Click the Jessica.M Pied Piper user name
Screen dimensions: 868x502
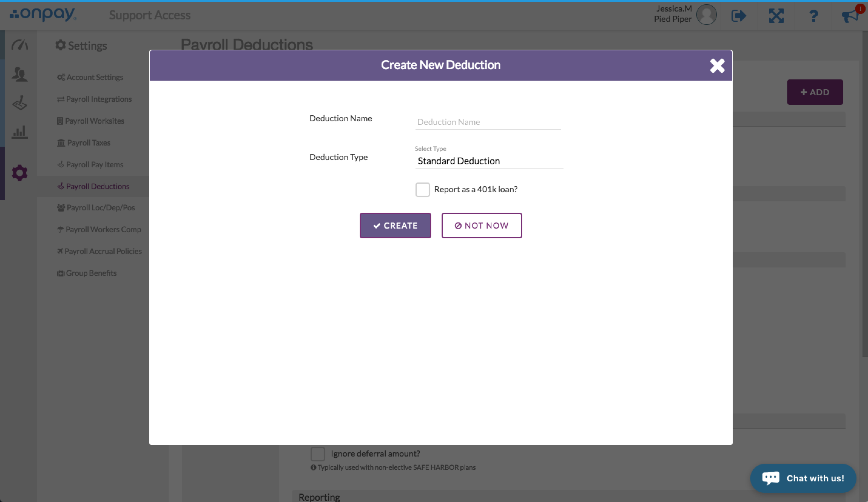pos(673,14)
